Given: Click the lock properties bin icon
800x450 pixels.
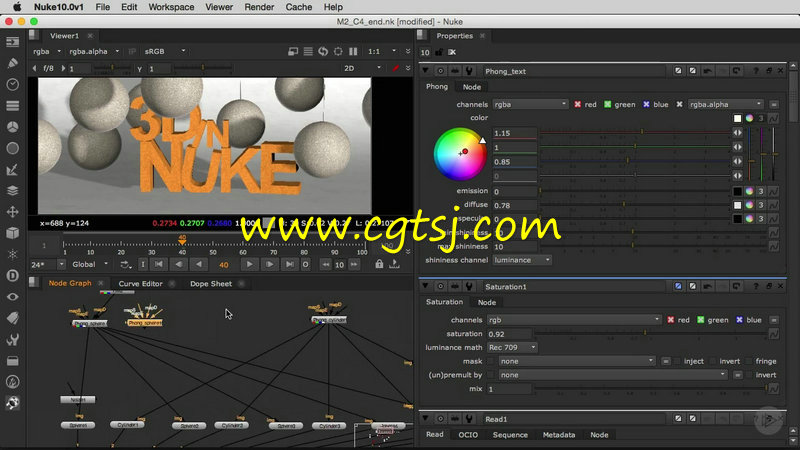Looking at the screenshot, I should point(439,52).
